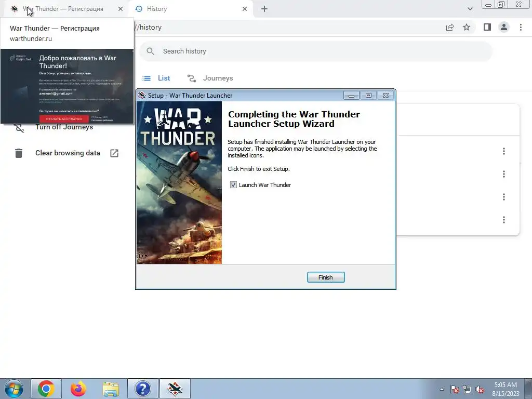The width and height of the screenshot is (532, 399).
Task: Click Finish in the War Thunder setup wizard
Action: coord(326,277)
